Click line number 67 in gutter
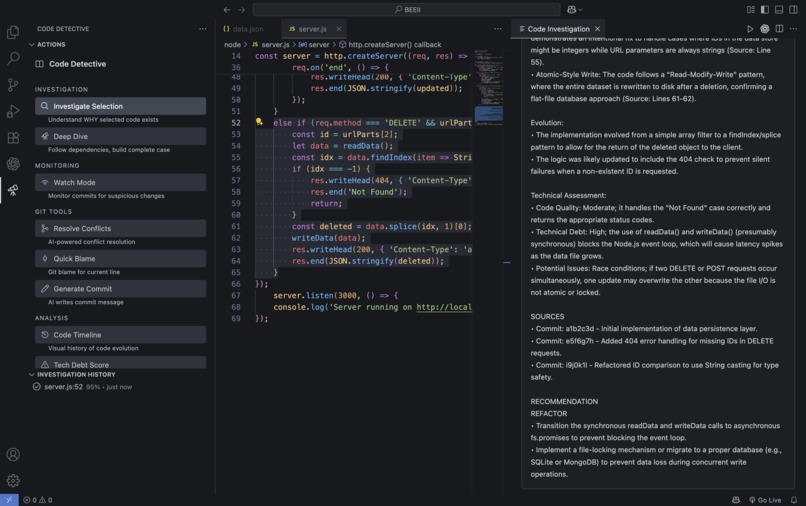 (x=235, y=295)
